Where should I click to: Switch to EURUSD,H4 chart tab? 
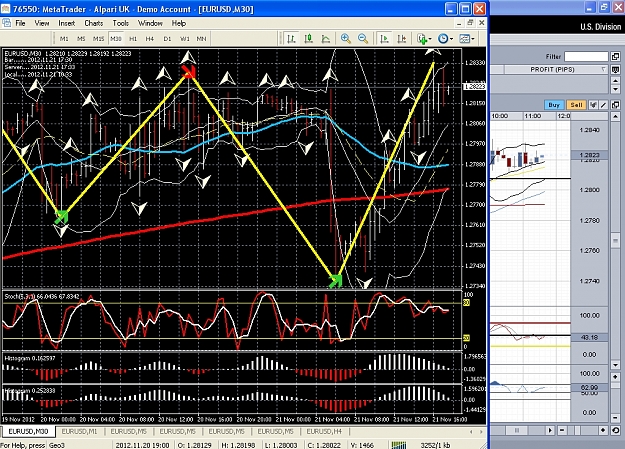[x=324, y=431]
